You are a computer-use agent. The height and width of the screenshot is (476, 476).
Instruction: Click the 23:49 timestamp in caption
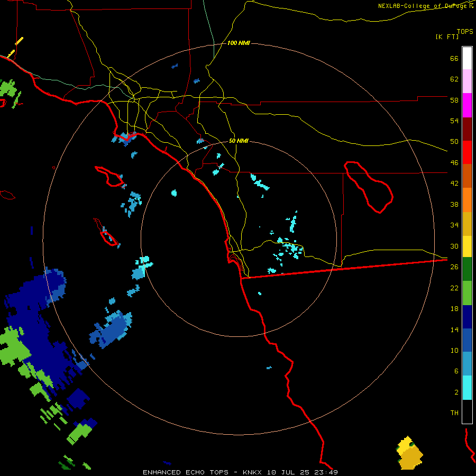326,472
